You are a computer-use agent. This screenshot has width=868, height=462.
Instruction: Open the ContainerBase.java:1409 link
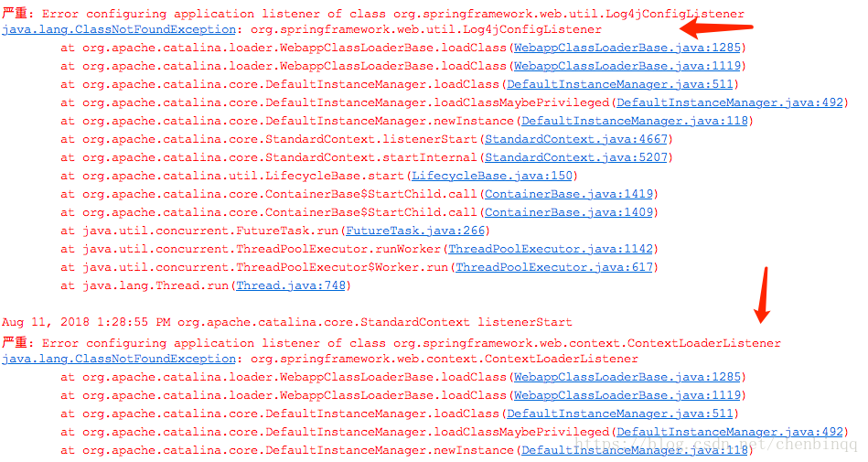click(569, 212)
